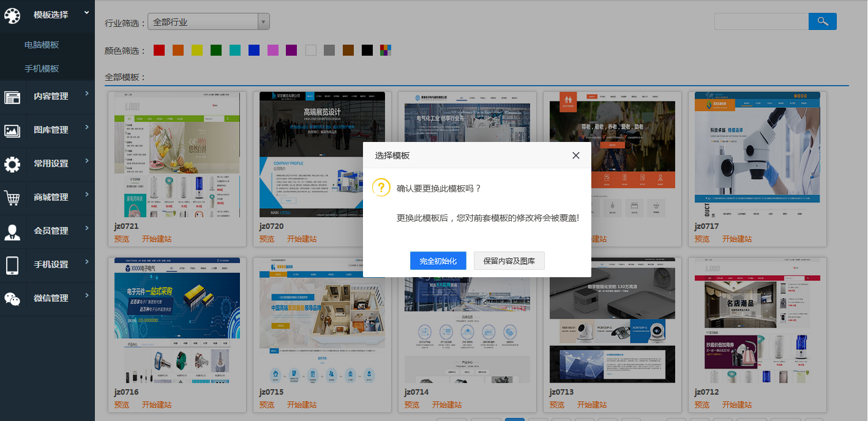The height and width of the screenshot is (421, 868).
Task: Click 开始建站 under template jz0716
Action: (157, 405)
